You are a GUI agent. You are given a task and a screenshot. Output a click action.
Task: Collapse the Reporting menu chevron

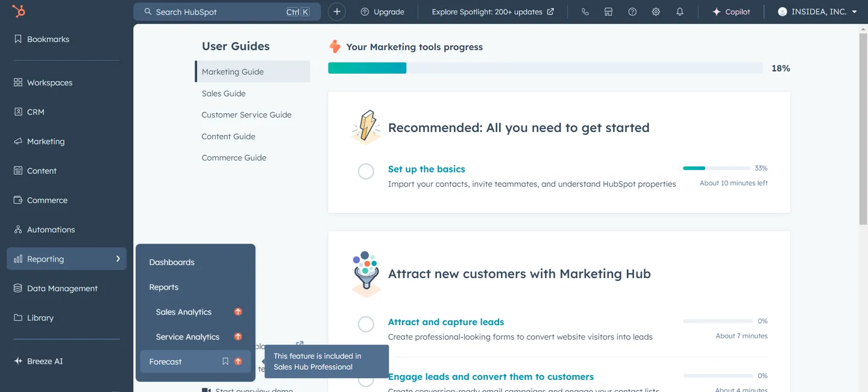point(118,259)
